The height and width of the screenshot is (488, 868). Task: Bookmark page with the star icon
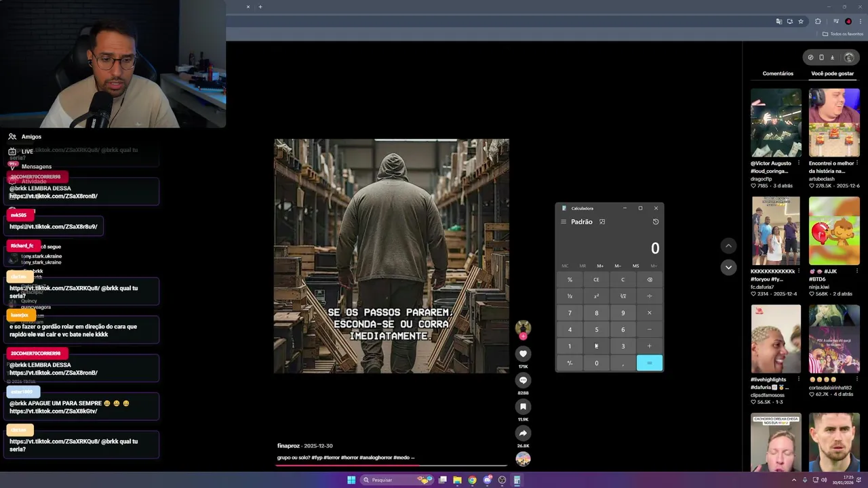pos(801,22)
